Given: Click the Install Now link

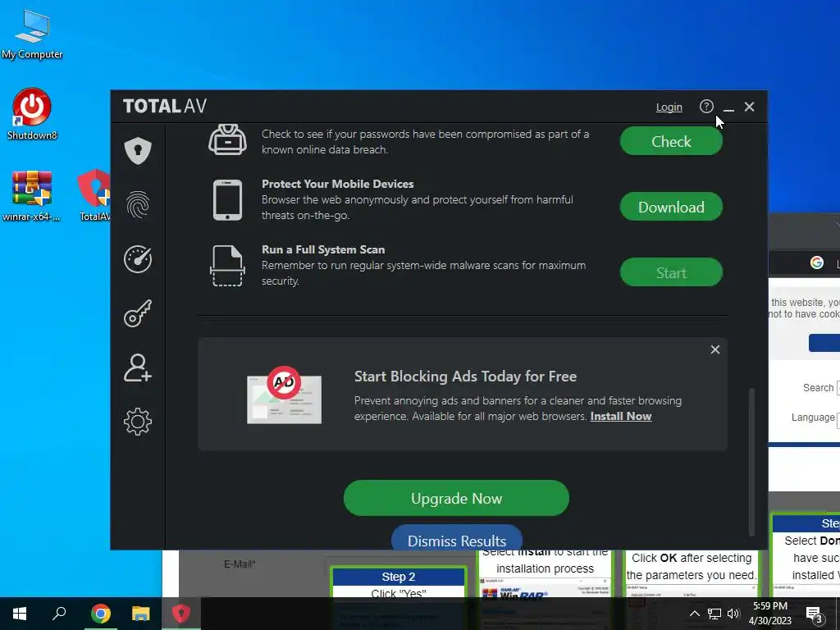Looking at the screenshot, I should point(621,416).
